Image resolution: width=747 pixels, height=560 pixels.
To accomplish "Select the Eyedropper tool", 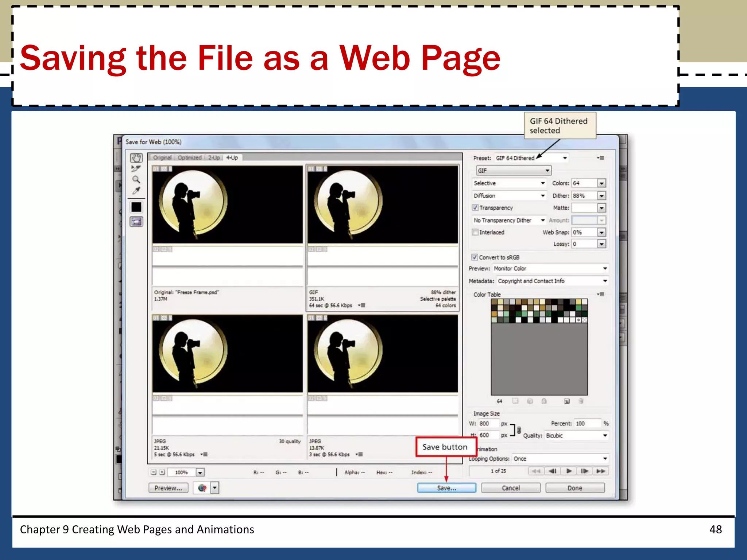I will click(x=136, y=191).
